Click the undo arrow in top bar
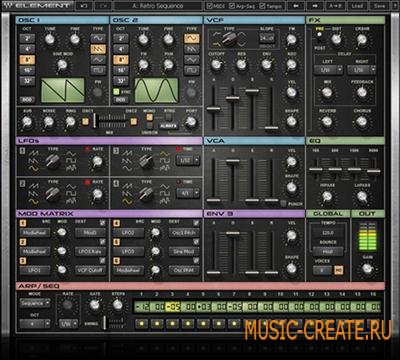This screenshot has height=360, width=400. tap(84, 6)
